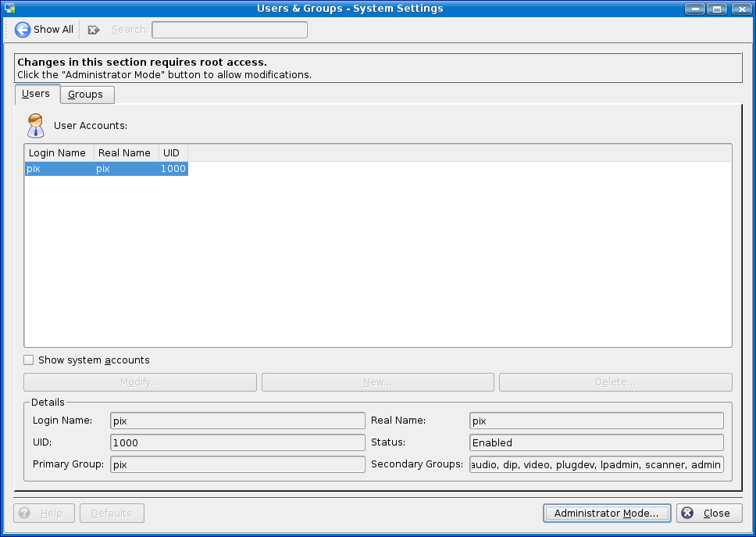Click in the Search text field
The height and width of the screenshot is (537, 756).
(x=229, y=30)
